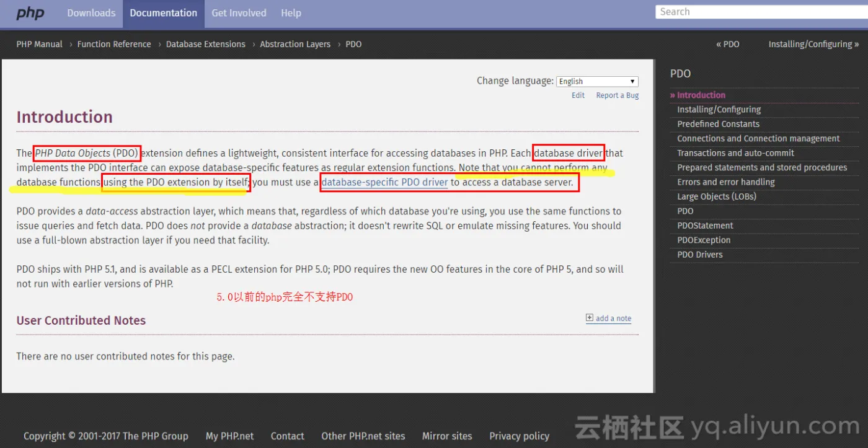The width and height of the screenshot is (868, 448).
Task: Open Abstraction Layers breadcrumb
Action: (x=295, y=44)
